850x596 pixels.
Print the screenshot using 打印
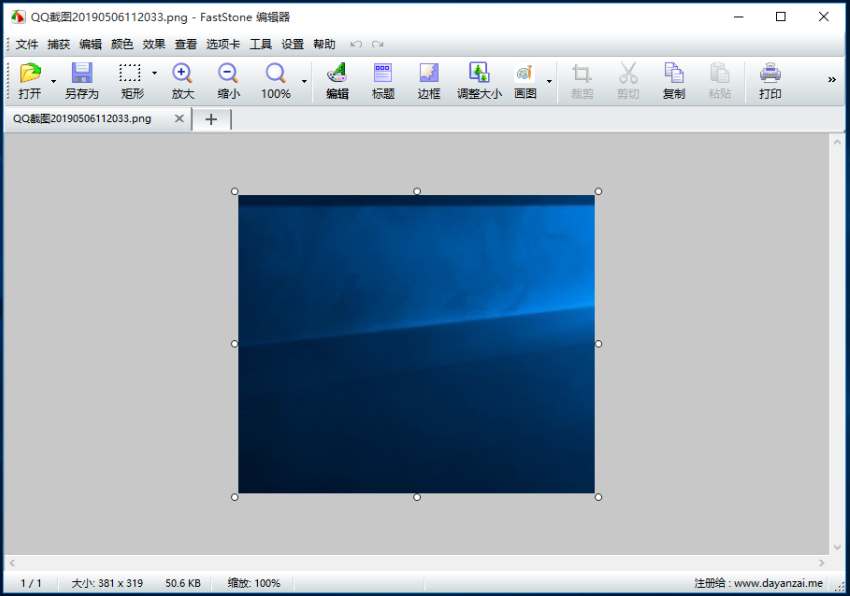tap(770, 80)
